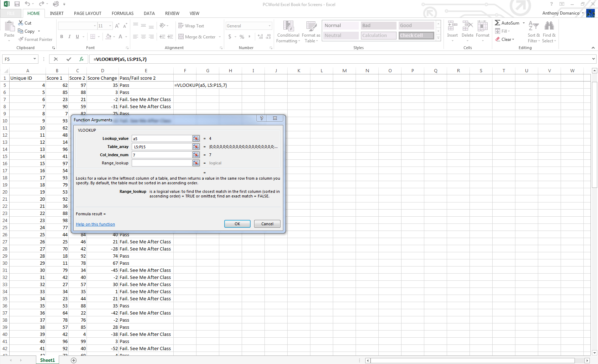Click the Font Color swatch
Viewport: 598px width, 364px height.
[121, 37]
